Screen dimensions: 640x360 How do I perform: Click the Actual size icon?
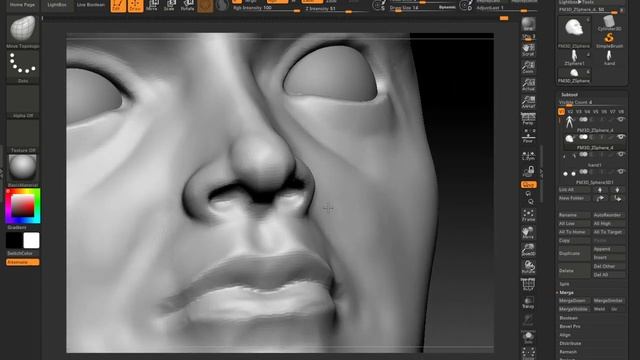(528, 85)
